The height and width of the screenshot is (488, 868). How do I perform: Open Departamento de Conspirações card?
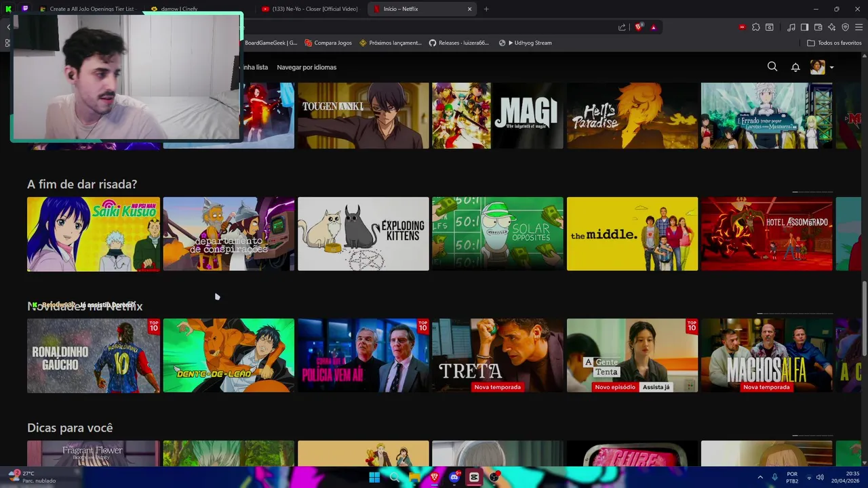(229, 234)
